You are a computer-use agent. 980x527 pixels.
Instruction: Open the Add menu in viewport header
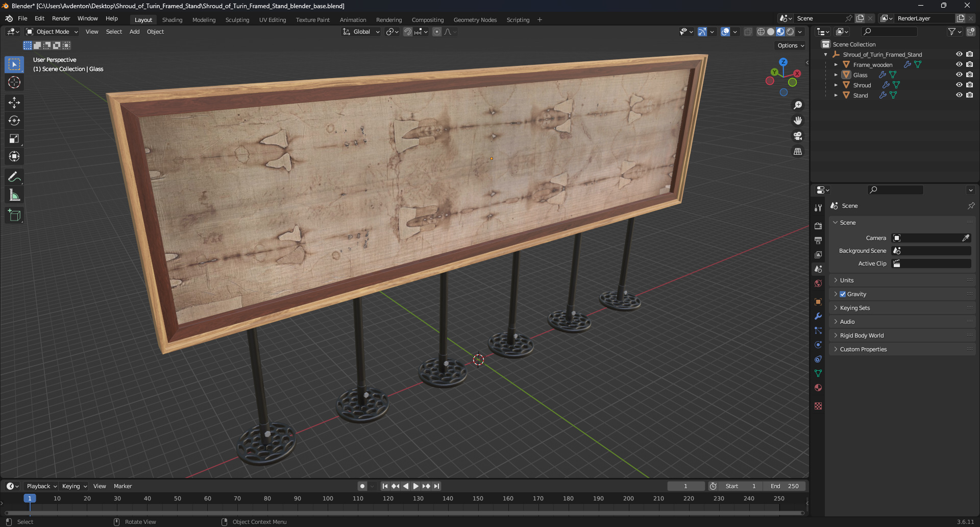(x=134, y=32)
